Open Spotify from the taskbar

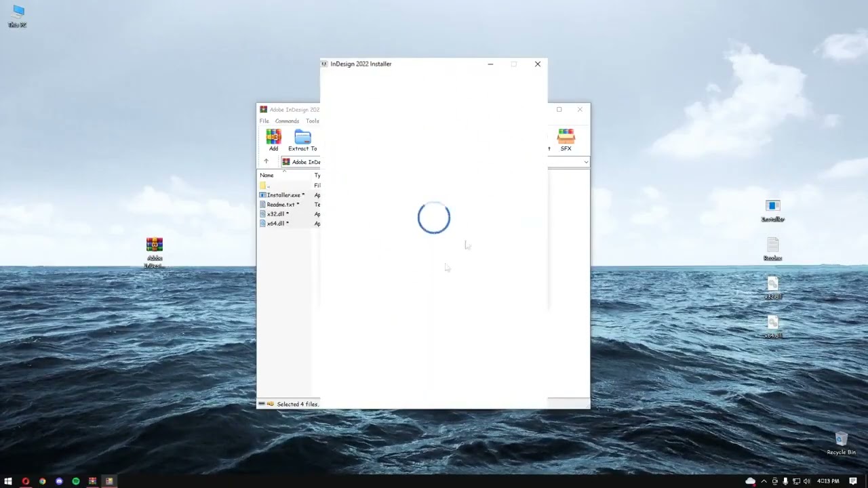pyautogui.click(x=76, y=481)
